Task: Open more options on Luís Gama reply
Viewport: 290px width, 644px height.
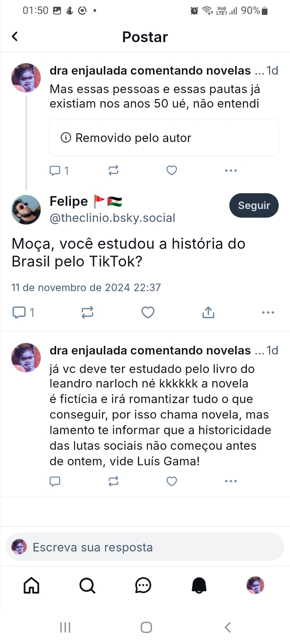Action: [x=231, y=481]
